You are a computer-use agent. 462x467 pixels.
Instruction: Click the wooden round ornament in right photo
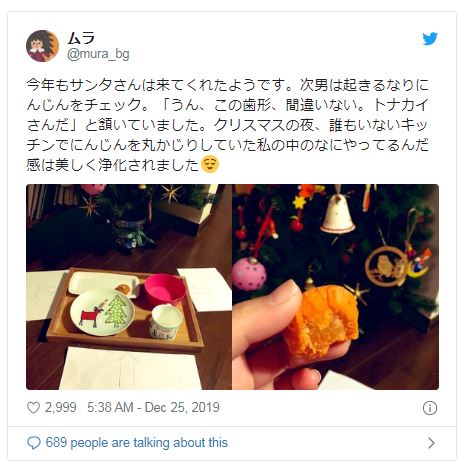click(387, 267)
